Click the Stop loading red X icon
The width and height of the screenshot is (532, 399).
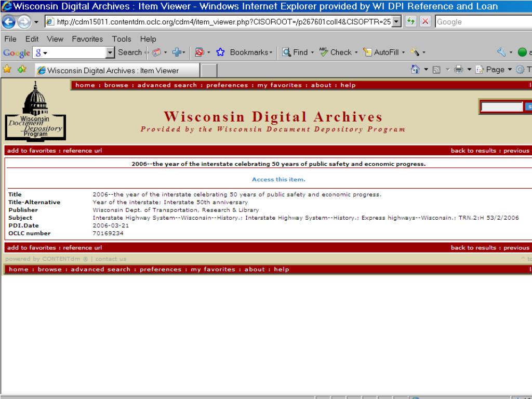[425, 22]
